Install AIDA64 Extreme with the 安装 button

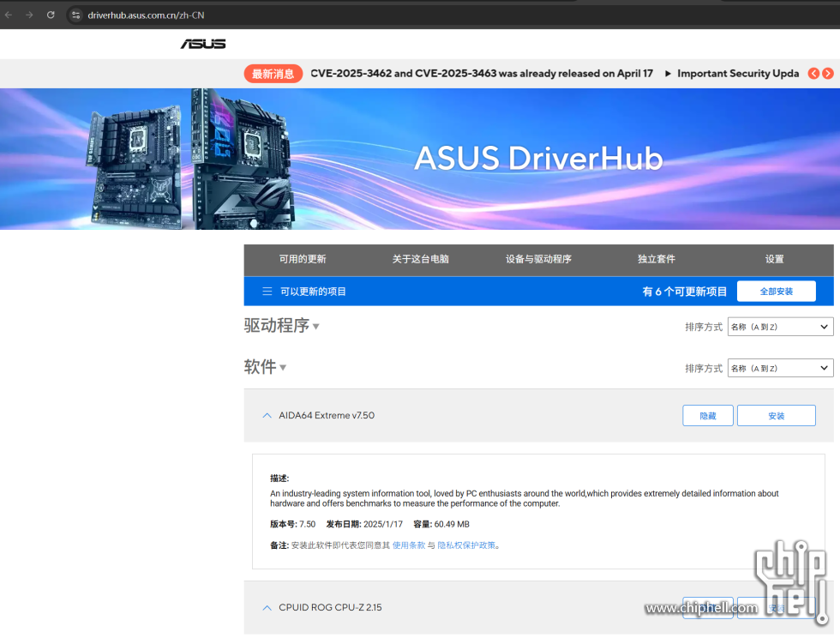click(x=777, y=416)
